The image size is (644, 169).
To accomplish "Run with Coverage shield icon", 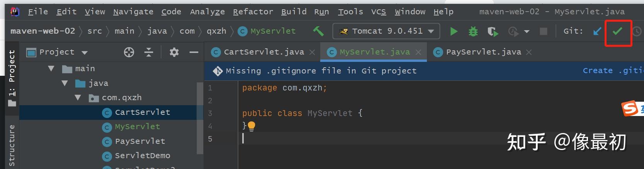I will 493,31.
